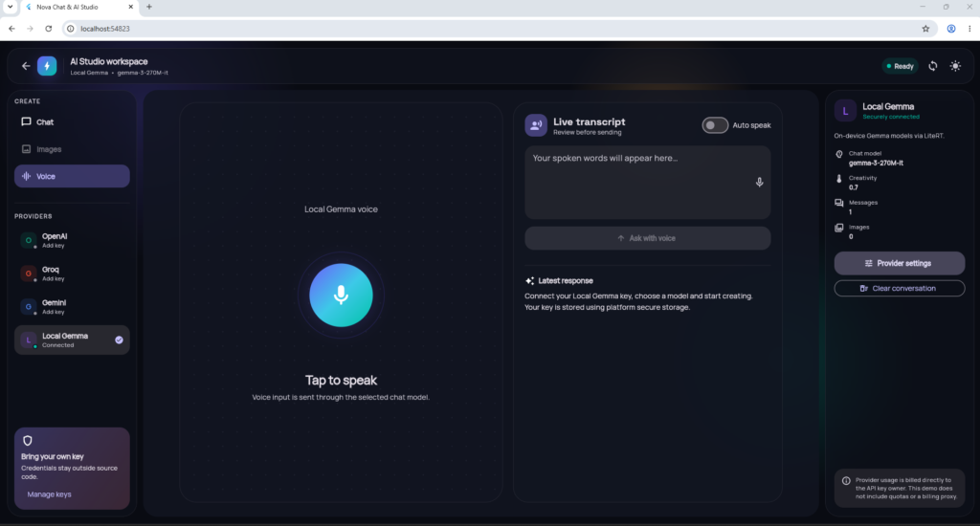Click the Creativity thermometer icon
The image size is (980, 526).
[838, 179]
